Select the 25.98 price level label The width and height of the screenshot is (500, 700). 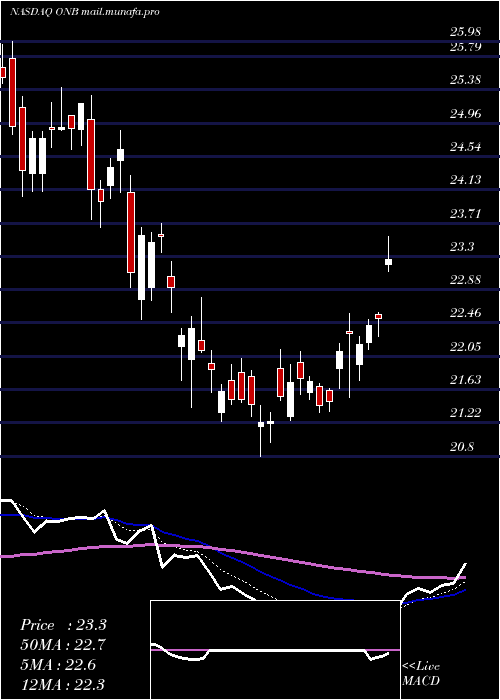[466, 32]
